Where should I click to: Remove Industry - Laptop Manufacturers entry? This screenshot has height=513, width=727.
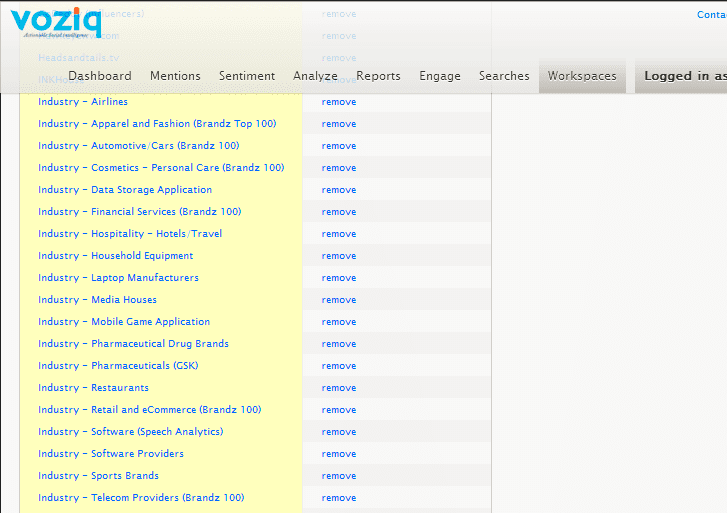338,278
